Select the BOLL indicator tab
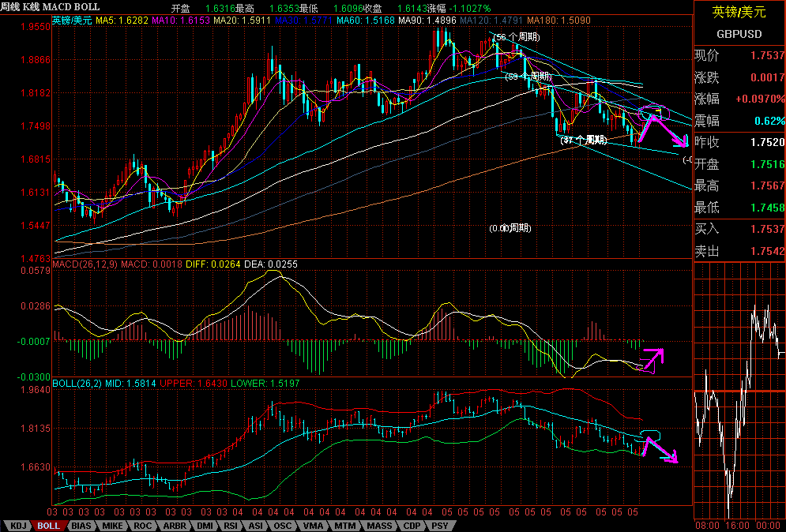 click(49, 526)
